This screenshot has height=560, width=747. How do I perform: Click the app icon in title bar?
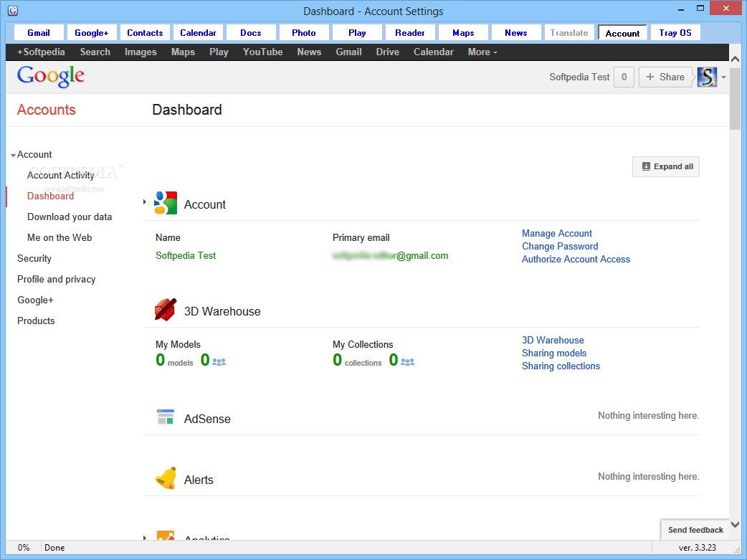pyautogui.click(x=13, y=11)
